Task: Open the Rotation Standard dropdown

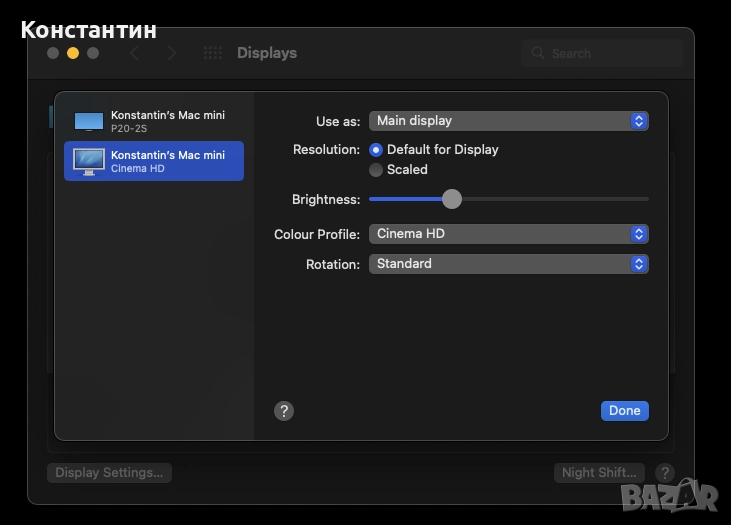Action: click(x=508, y=264)
